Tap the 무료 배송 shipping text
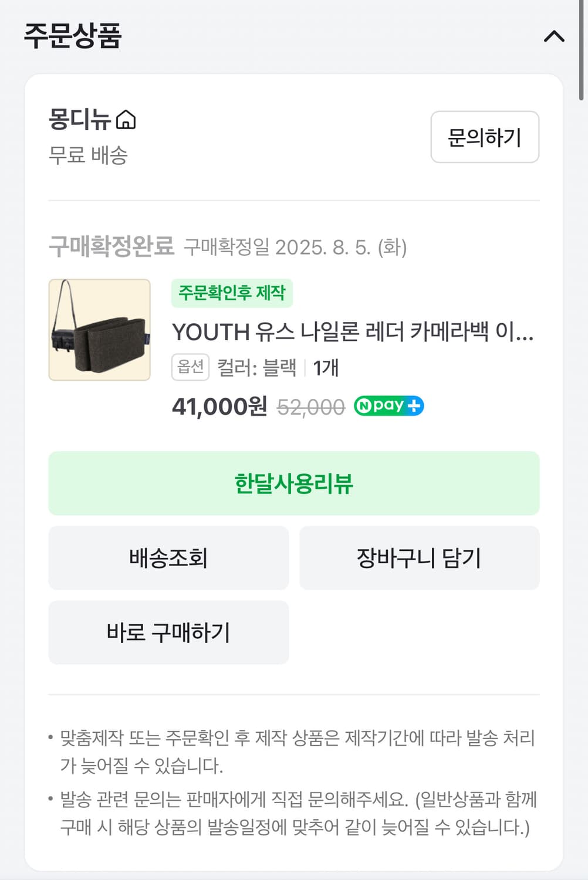Viewport: 588px width, 880px height. pyautogui.click(x=88, y=155)
